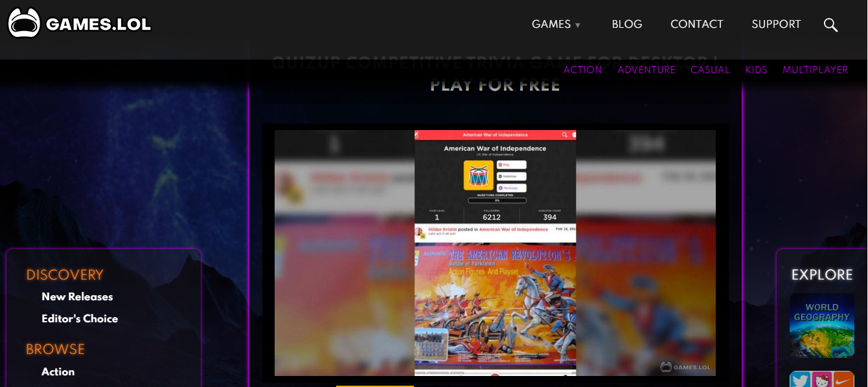The height and width of the screenshot is (387, 868).
Task: Browse the Action genre in sidebar
Action: [58, 372]
